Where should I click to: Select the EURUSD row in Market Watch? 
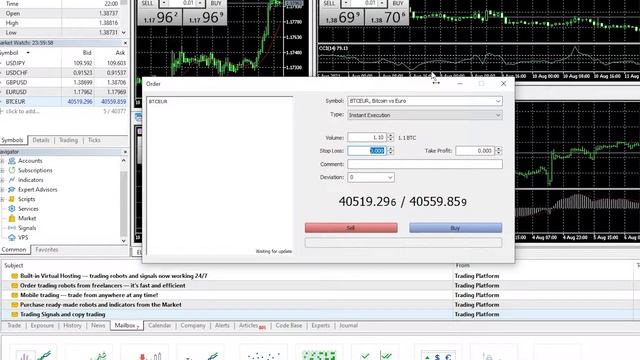click(64, 92)
